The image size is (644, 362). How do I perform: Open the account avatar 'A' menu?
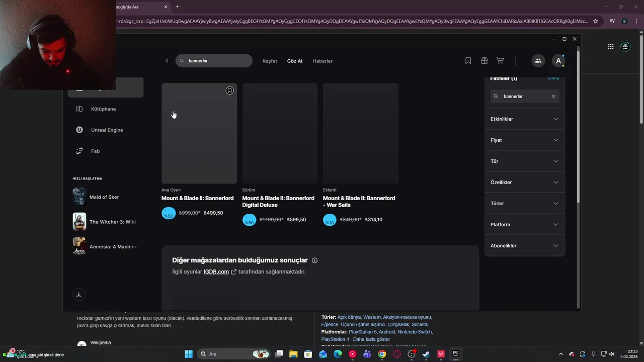point(558,61)
